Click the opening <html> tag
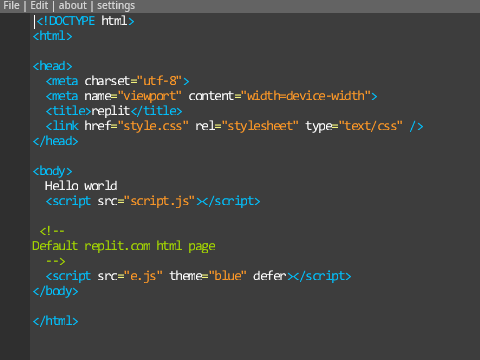This screenshot has height=360, width=480. point(52,36)
